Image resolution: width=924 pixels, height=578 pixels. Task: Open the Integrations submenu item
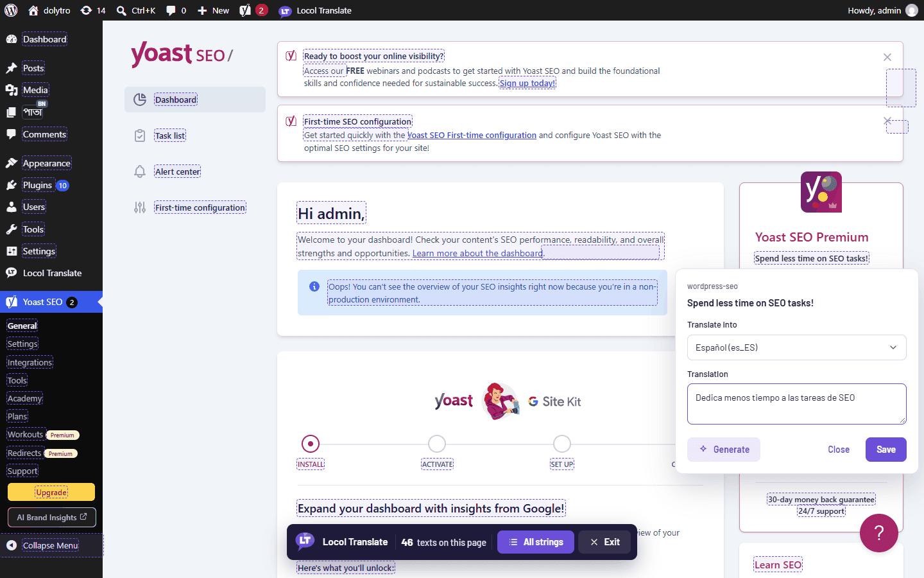(30, 362)
